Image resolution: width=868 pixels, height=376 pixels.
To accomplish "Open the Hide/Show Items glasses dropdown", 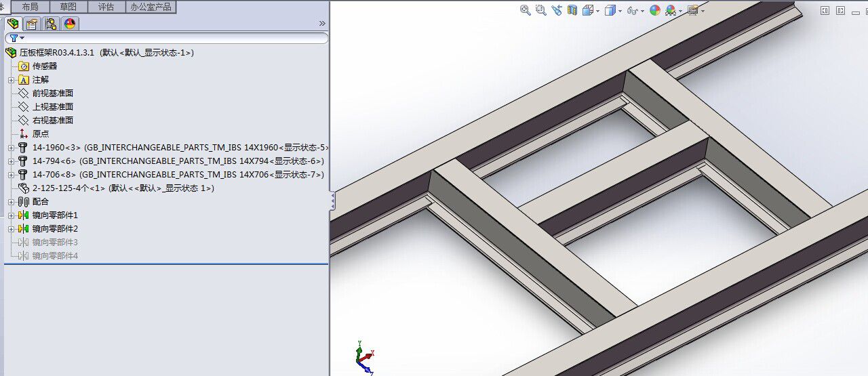I will pos(635,10).
